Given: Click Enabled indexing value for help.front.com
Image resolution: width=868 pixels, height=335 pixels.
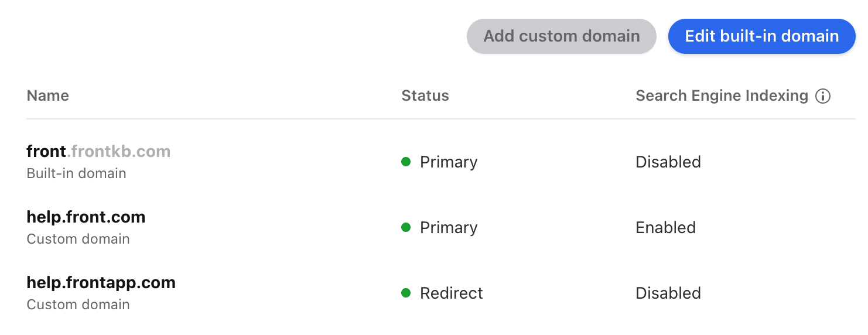Looking at the screenshot, I should pos(666,227).
